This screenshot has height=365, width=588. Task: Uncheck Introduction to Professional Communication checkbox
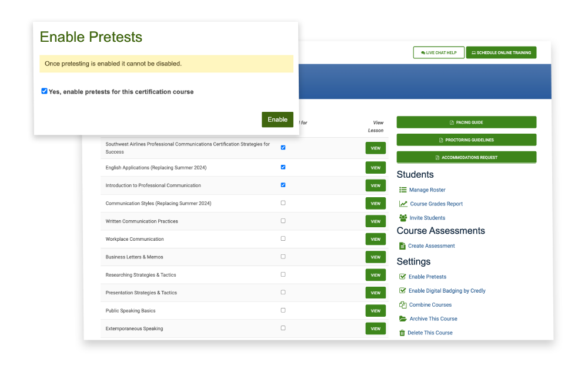283,185
